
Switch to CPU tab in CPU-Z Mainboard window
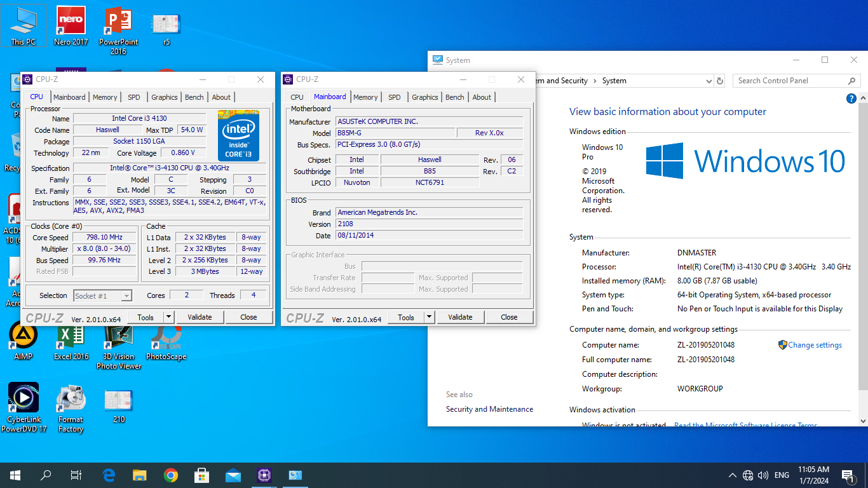[x=297, y=97]
